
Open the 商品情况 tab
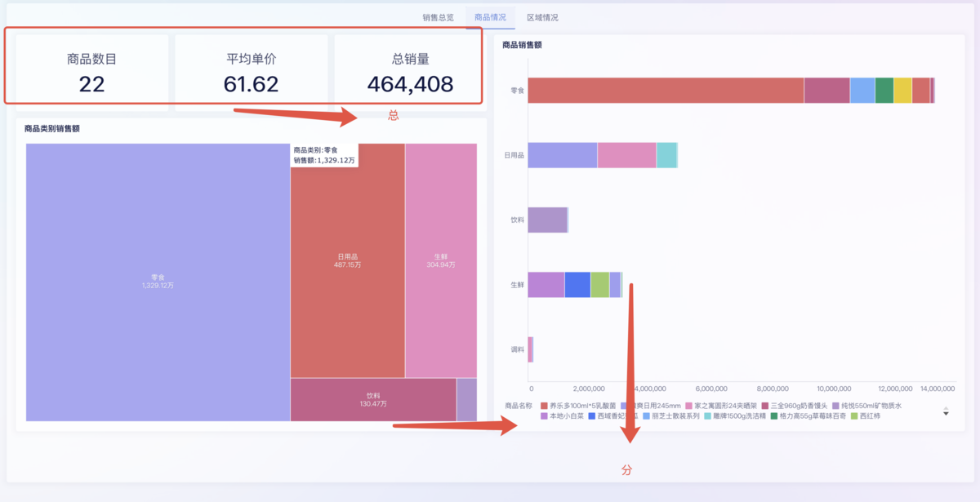(490, 17)
